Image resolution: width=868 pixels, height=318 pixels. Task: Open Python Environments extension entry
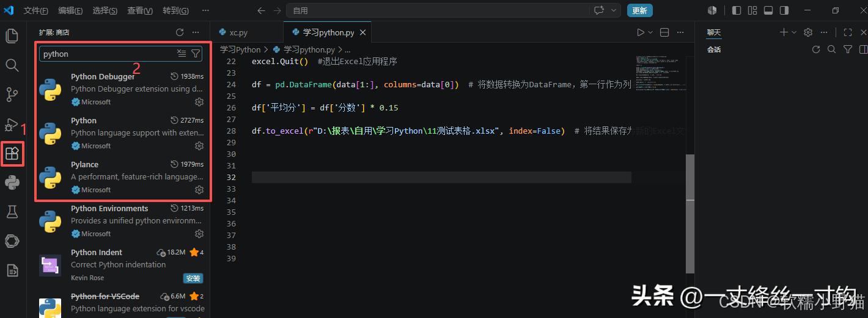click(120, 221)
